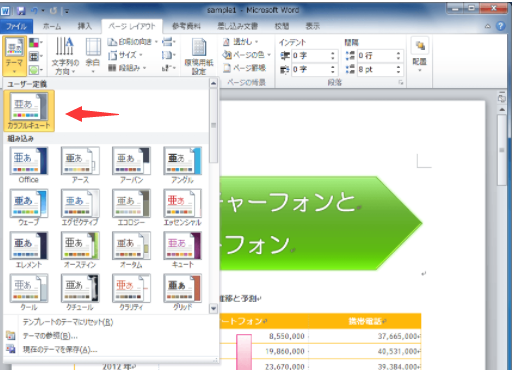Open 印刷の向き orientation options
514x373 pixels.
pos(133,42)
